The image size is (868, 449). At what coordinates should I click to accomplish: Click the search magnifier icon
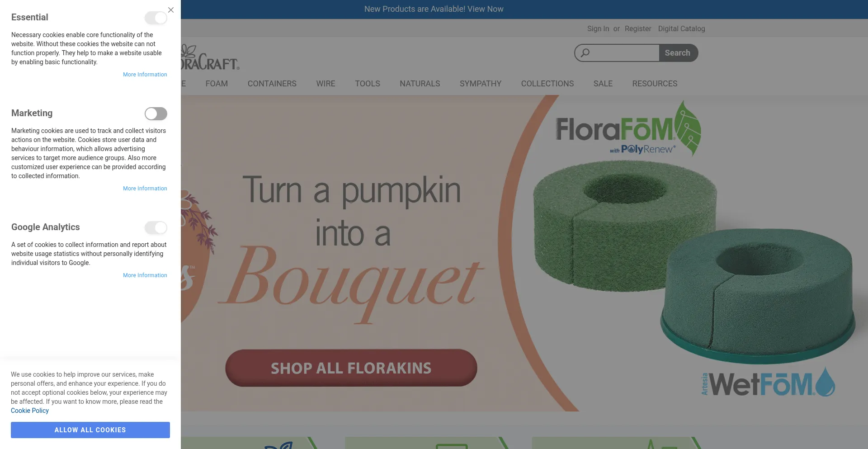click(585, 53)
